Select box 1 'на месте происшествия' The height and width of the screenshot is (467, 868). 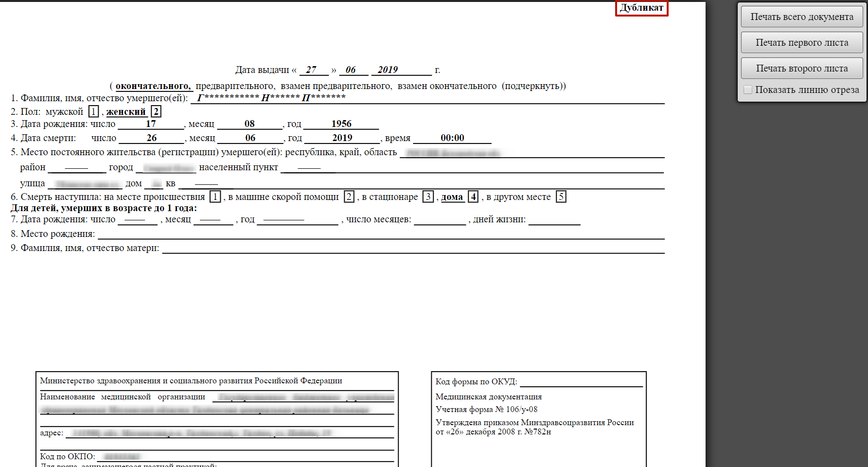click(x=215, y=197)
